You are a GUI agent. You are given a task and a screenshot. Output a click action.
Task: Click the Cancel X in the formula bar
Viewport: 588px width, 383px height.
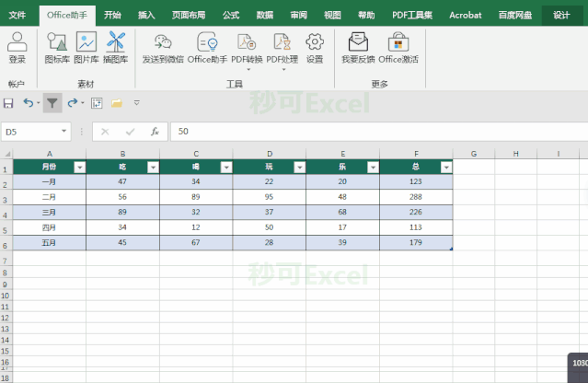tap(105, 132)
